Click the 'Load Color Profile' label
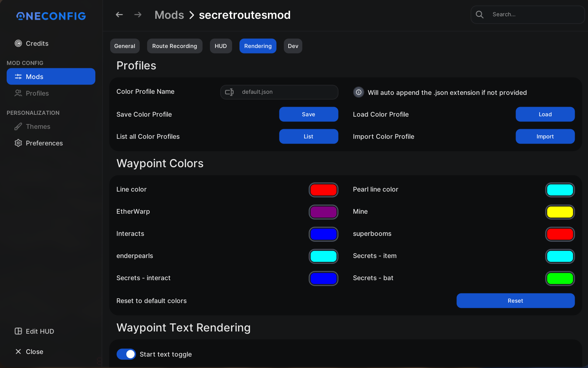This screenshot has width=588, height=368. tap(381, 114)
